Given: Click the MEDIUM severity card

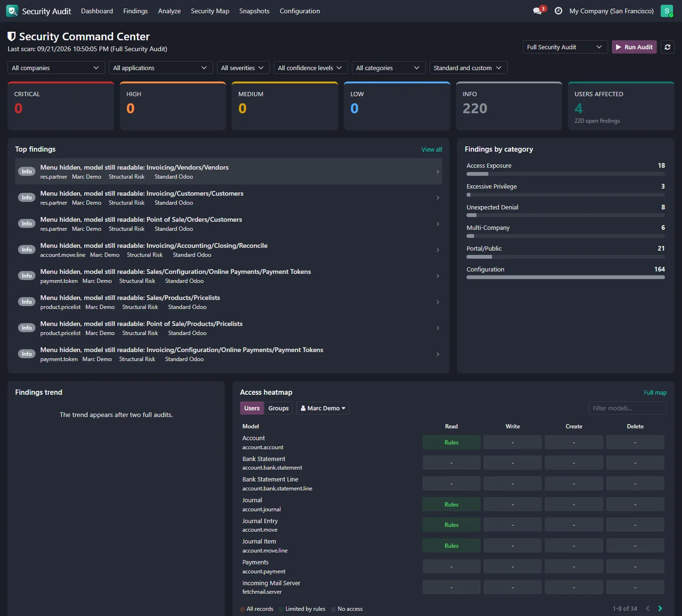Looking at the screenshot, I should 285,106.
